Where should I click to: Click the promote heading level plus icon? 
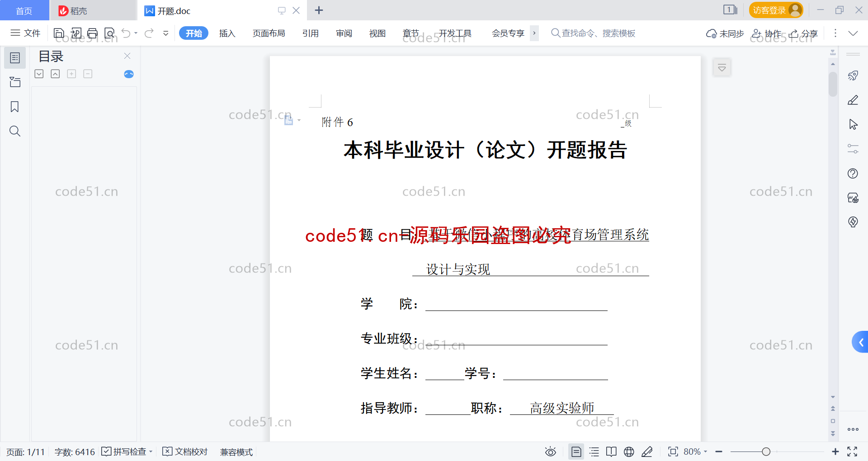[x=71, y=74]
